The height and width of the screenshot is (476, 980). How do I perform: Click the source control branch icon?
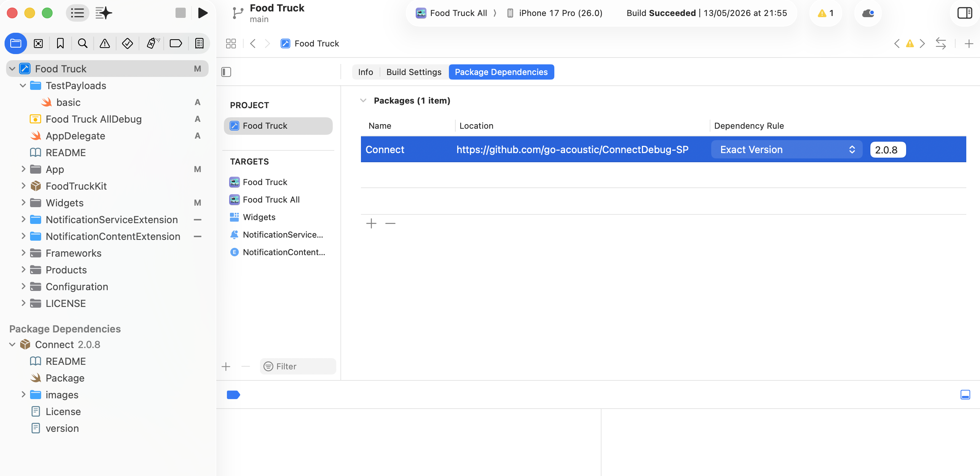coord(238,13)
